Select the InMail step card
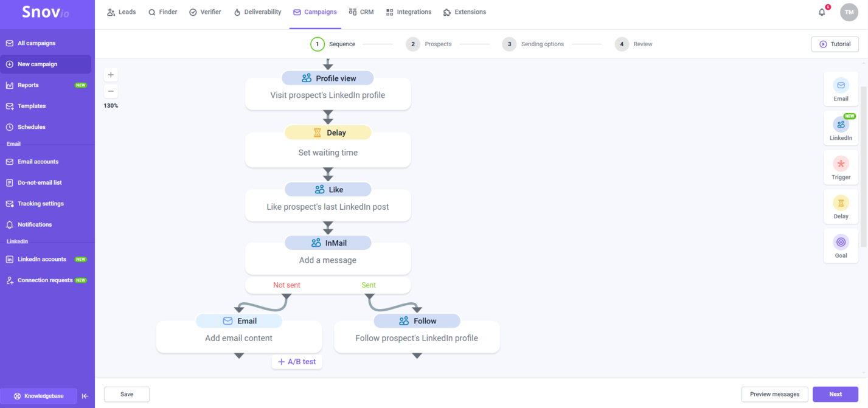Viewport: 868px width, 408px height. point(328,255)
